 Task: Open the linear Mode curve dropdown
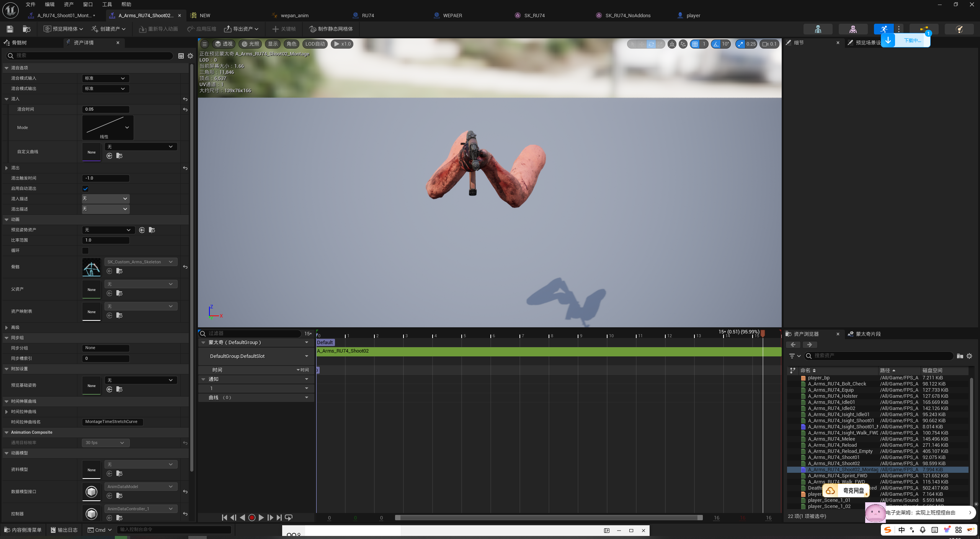point(108,128)
